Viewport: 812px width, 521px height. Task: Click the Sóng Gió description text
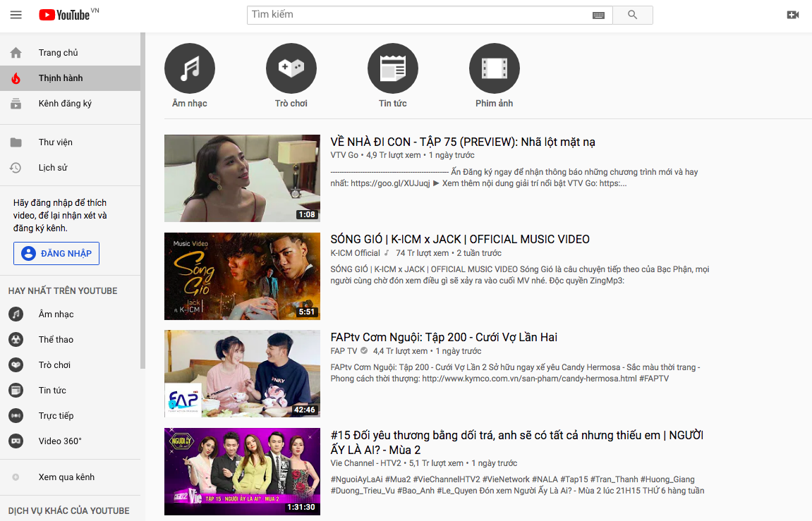coord(520,275)
